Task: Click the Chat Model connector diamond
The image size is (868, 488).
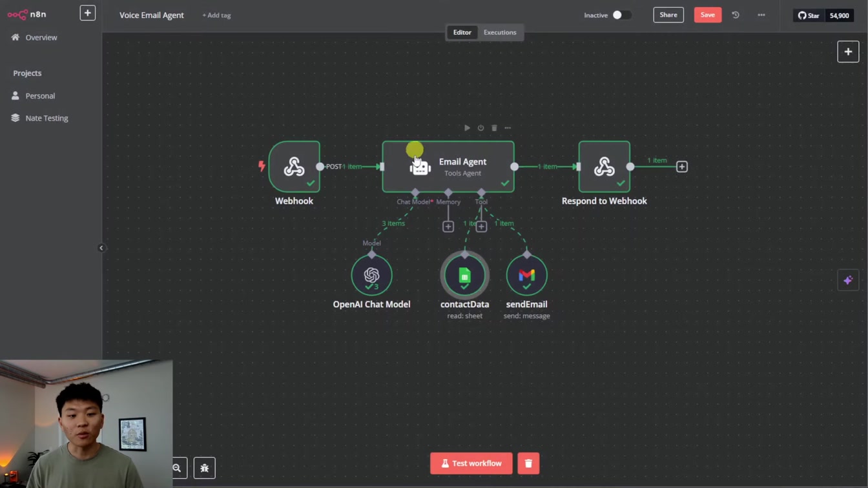Action: (415, 192)
